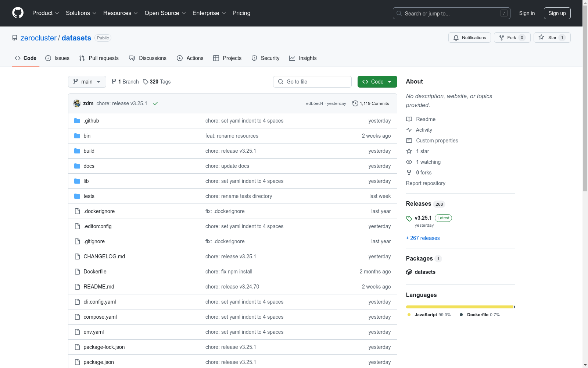Screen dimensions: 588x368
Task: Open the CHANGELOG.md file
Action: click(104, 256)
